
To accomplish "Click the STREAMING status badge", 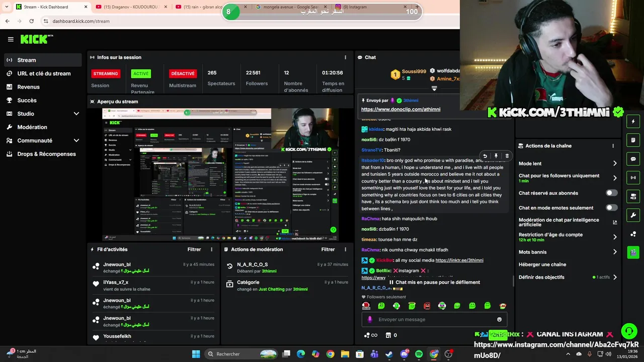I will 106,73.
